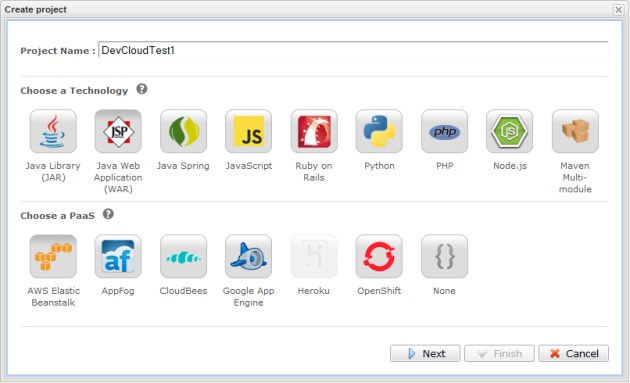630x383 pixels.
Task: Click the "Heroku" label text
Action: (x=314, y=291)
